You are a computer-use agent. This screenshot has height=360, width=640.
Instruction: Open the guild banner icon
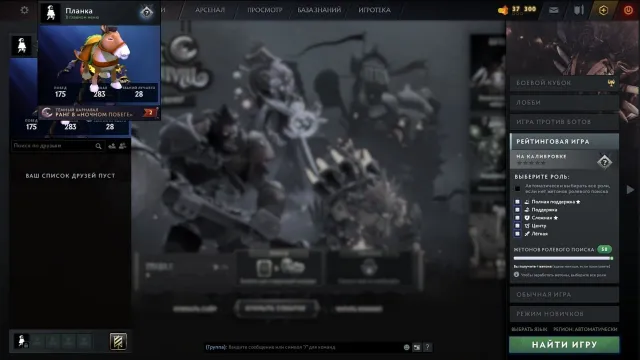pyautogui.click(x=118, y=341)
